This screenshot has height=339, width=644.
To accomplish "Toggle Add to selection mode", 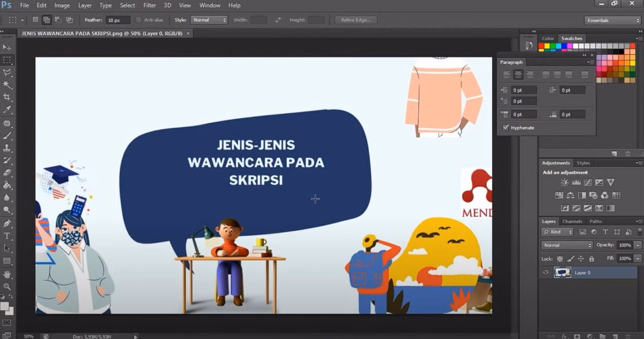I will pos(46,20).
